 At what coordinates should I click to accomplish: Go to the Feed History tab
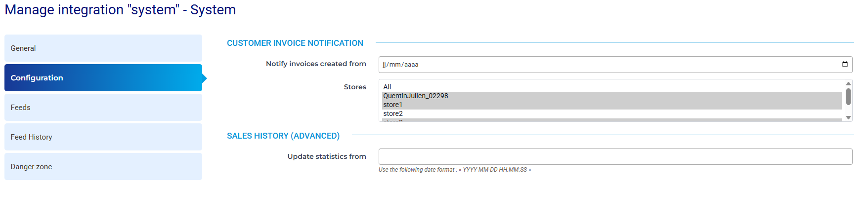click(x=103, y=137)
